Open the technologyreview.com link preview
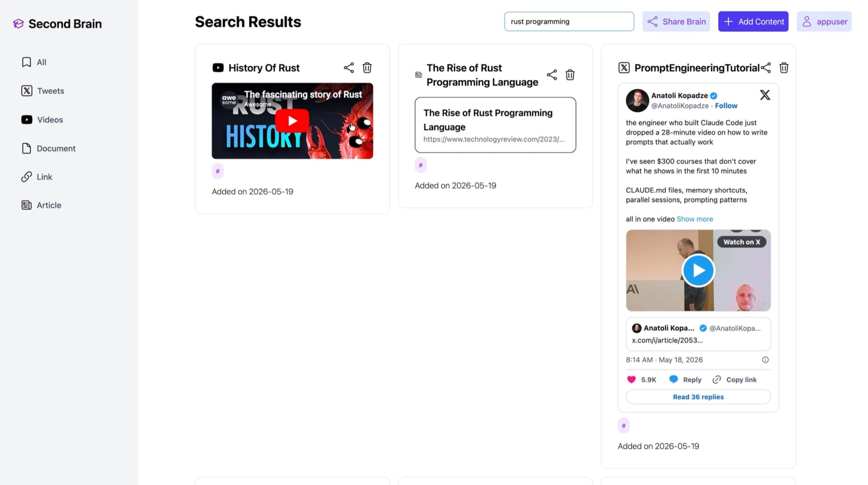 495,125
